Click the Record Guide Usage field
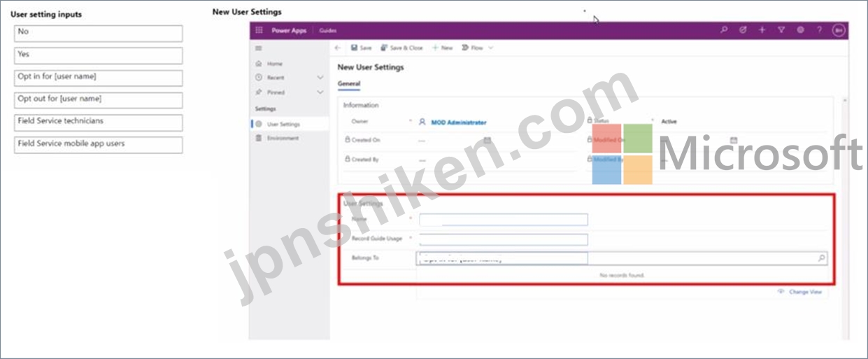 (x=504, y=239)
